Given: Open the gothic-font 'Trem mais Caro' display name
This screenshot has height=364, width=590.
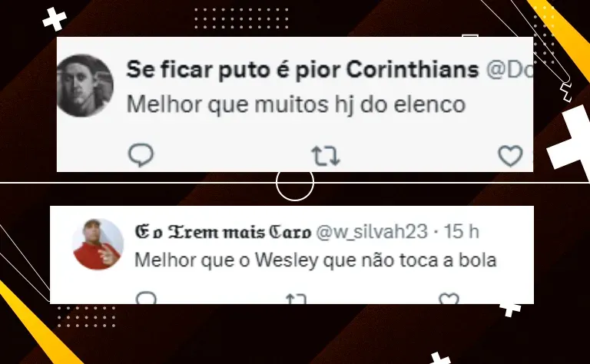Looking at the screenshot, I should (x=223, y=232).
